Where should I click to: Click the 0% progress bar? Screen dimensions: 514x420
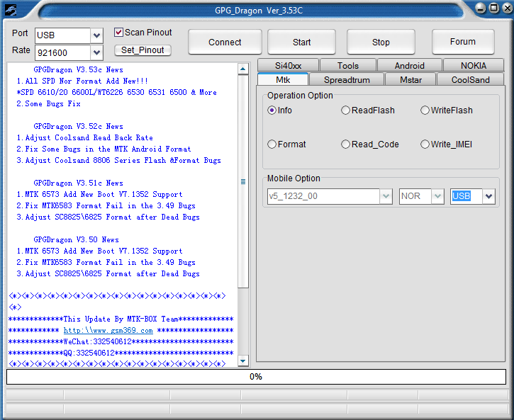[256, 377]
